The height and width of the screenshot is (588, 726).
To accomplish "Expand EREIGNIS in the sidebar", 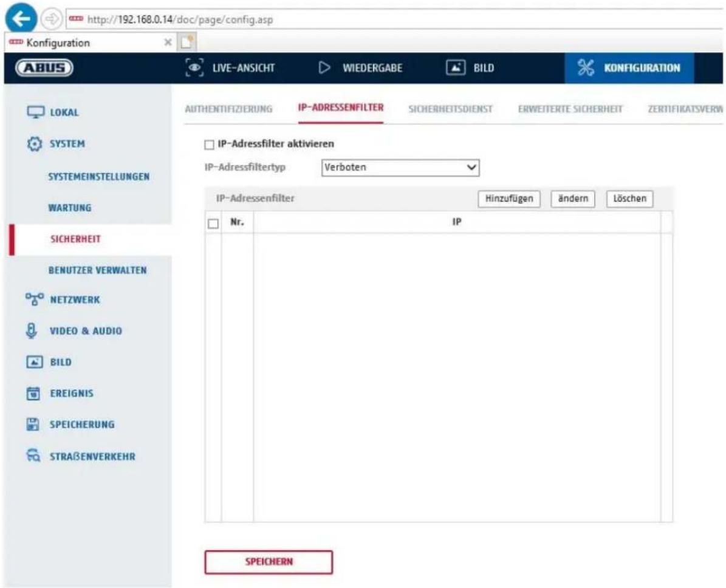I will click(72, 394).
